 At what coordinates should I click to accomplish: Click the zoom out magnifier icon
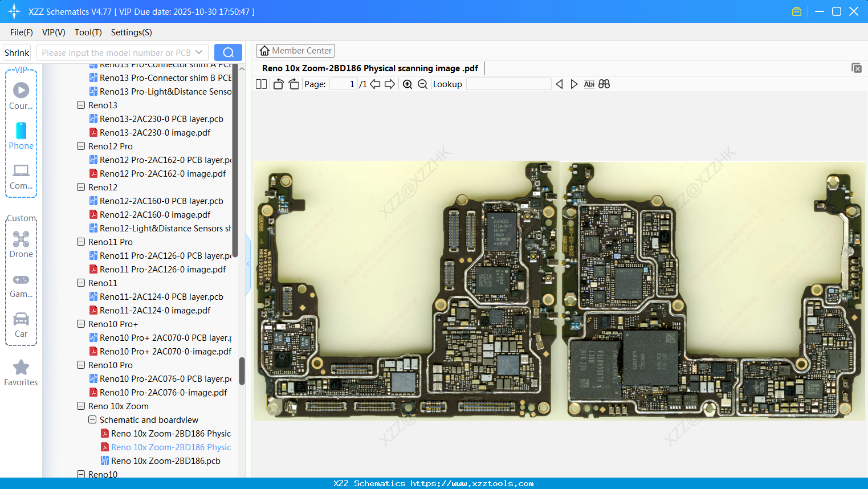pos(422,84)
